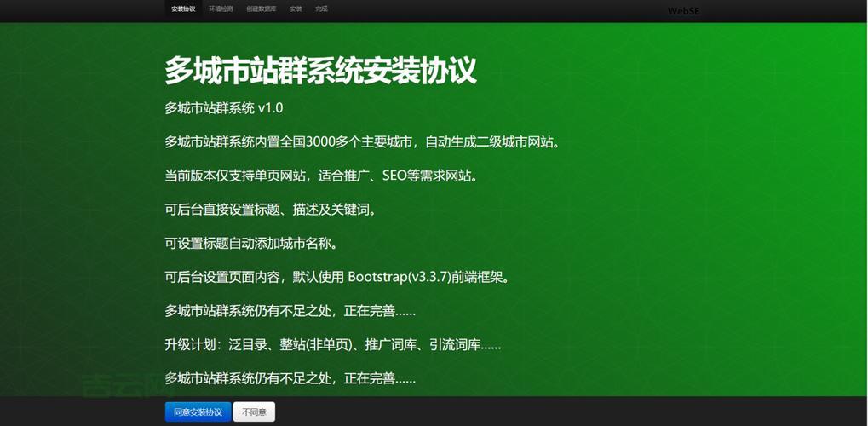Image resolution: width=868 pixels, height=426 pixels.
Task: Click the 多城市站群系统安装协议 heading
Action: click(x=320, y=71)
